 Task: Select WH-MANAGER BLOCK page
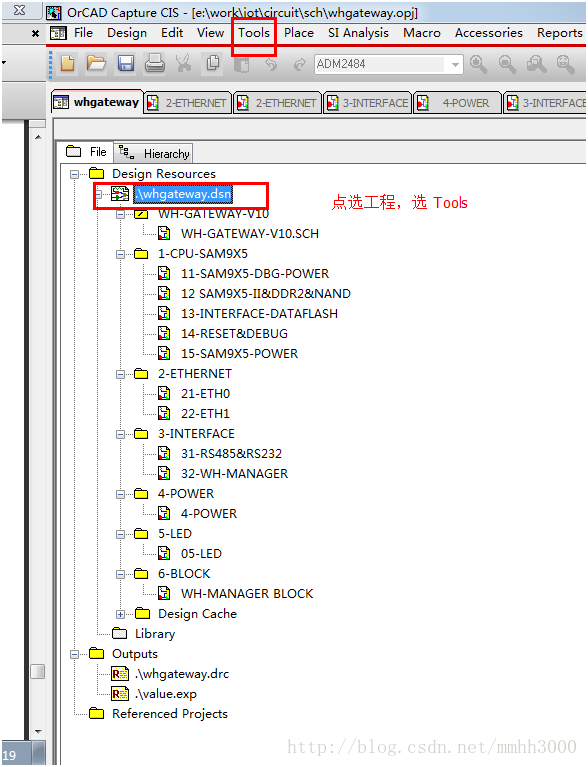pyautogui.click(x=247, y=594)
